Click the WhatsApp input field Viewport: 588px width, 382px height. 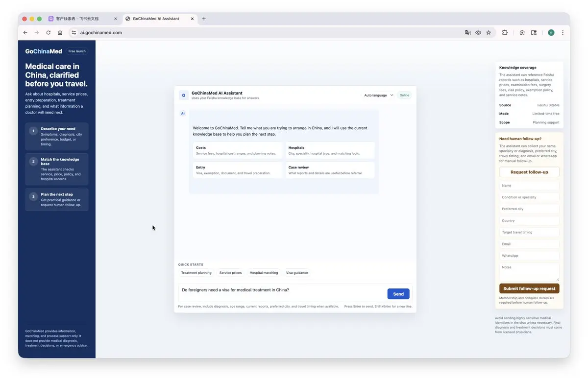(x=529, y=256)
